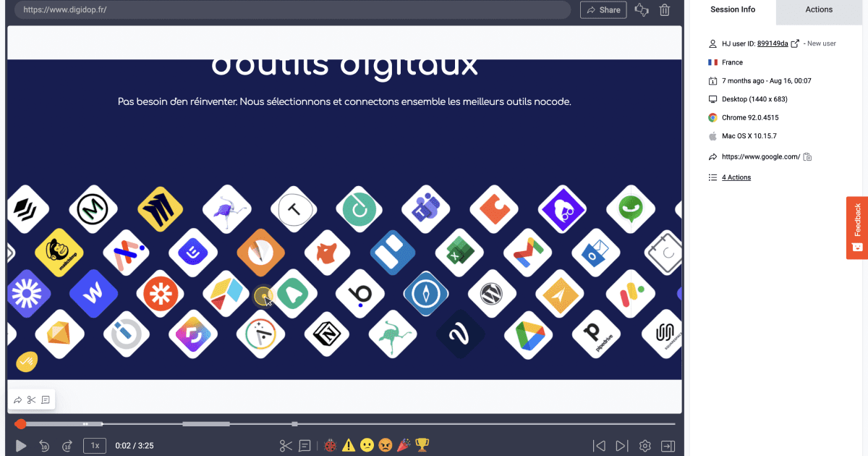This screenshot has height=456, width=868.
Task: Click the Zapier orange asterisk logo
Action: (161, 294)
